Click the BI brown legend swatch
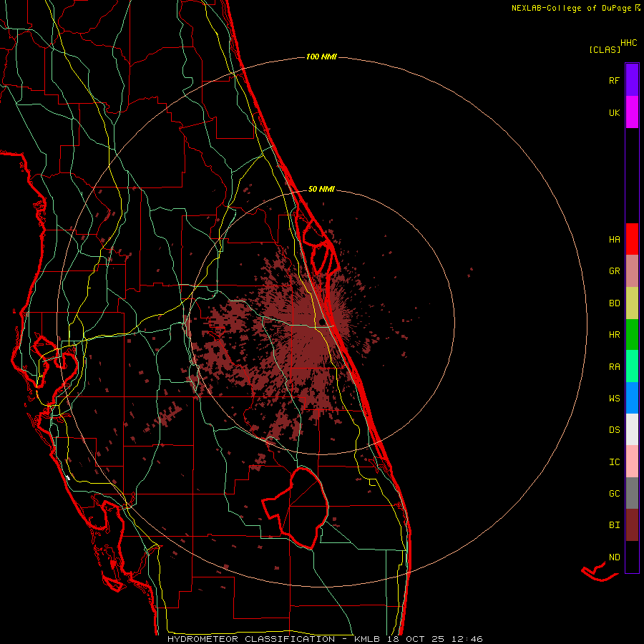 point(632,525)
